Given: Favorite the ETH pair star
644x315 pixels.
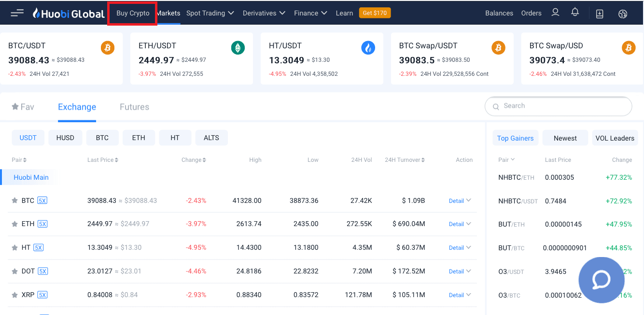Looking at the screenshot, I should pyautogui.click(x=15, y=224).
